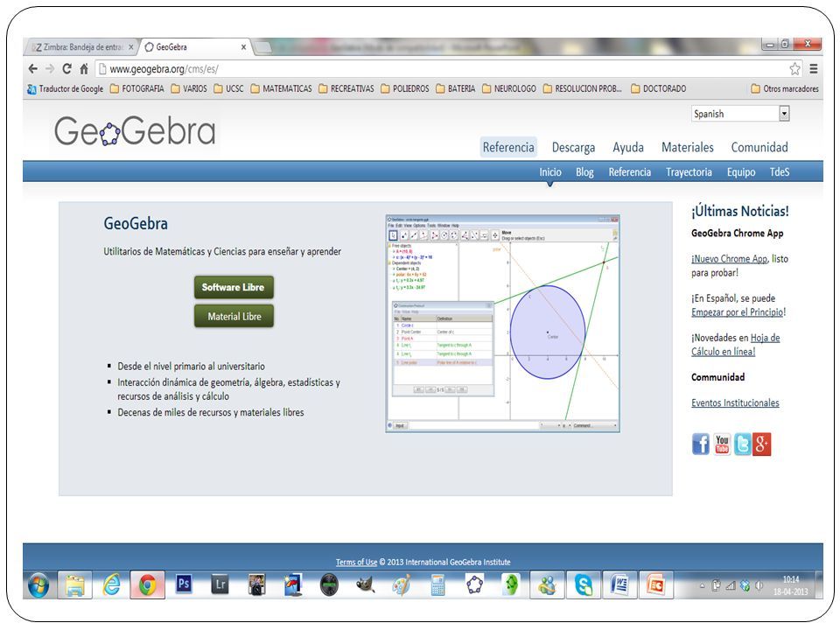The height and width of the screenshot is (630, 840).
Task: Open TdeS in the blue bar
Action: pos(780,172)
